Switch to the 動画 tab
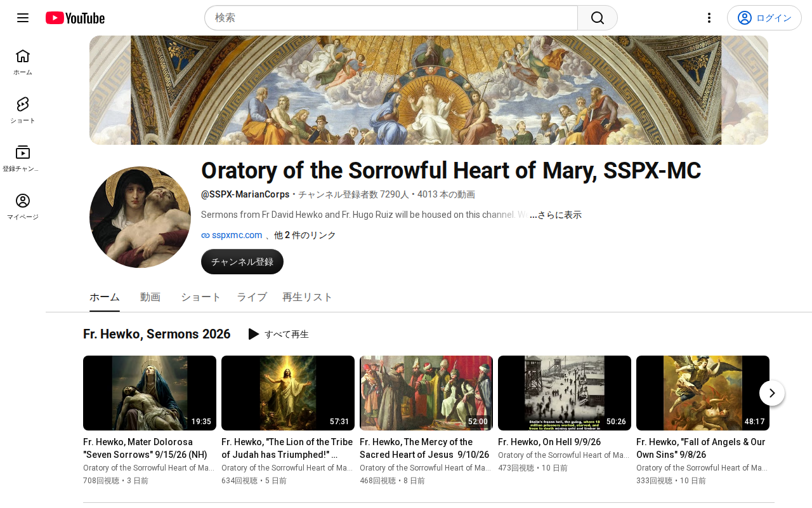This screenshot has height=508, width=812. point(150,297)
